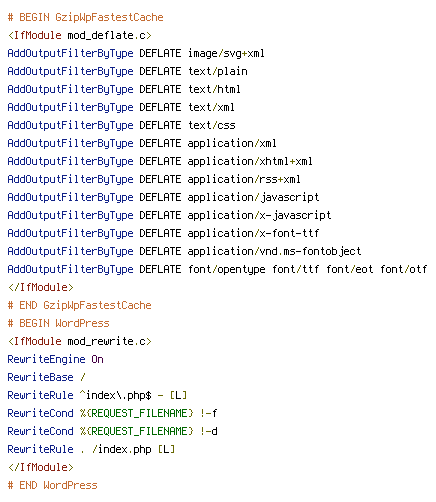
Task: Click the 'RewriteEngine' directive keyword
Action: pyautogui.click(x=47, y=359)
